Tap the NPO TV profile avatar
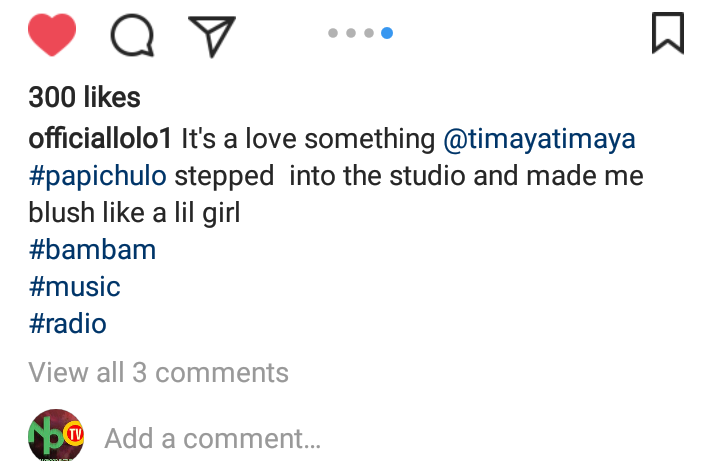 (x=56, y=436)
